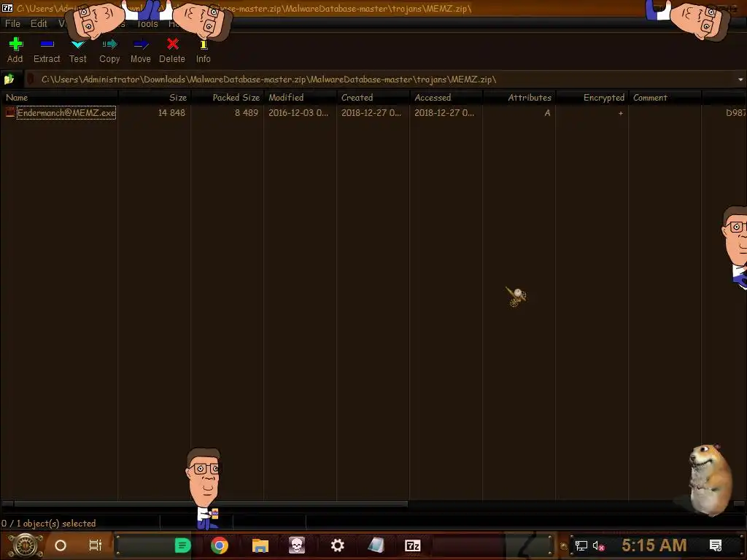This screenshot has width=747, height=560.
Task: Sort by the Modified column header
Action: coord(300,97)
